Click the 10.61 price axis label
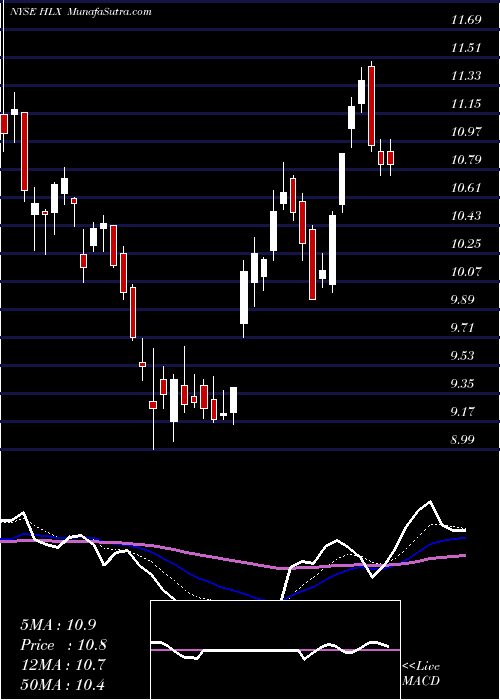Screen dimensions: 500x700 tap(466, 188)
